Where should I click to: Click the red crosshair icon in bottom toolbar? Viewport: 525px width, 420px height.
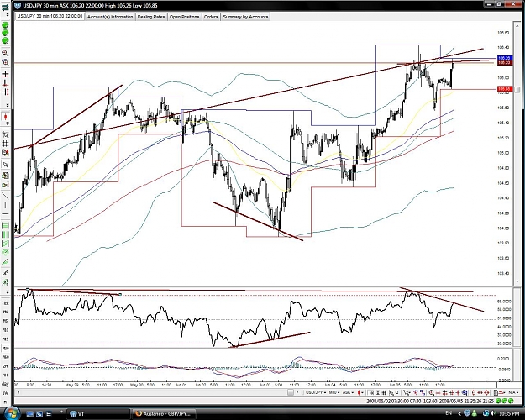point(457,392)
